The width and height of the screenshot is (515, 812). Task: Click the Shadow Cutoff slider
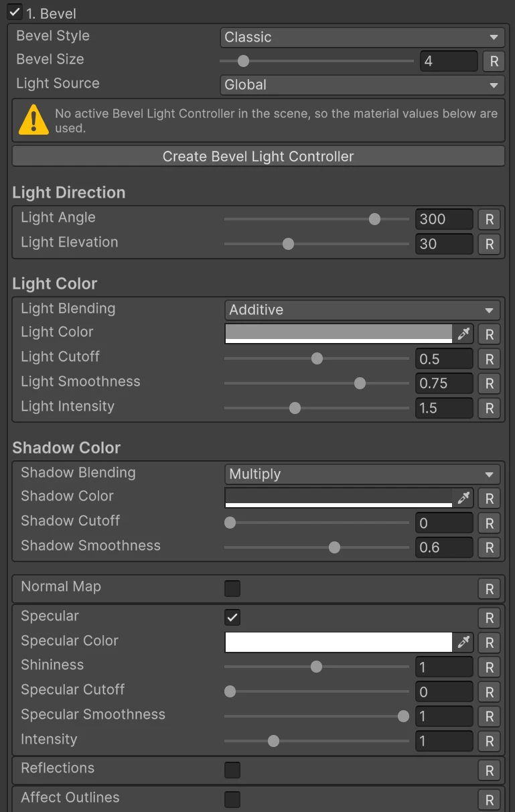click(x=317, y=523)
